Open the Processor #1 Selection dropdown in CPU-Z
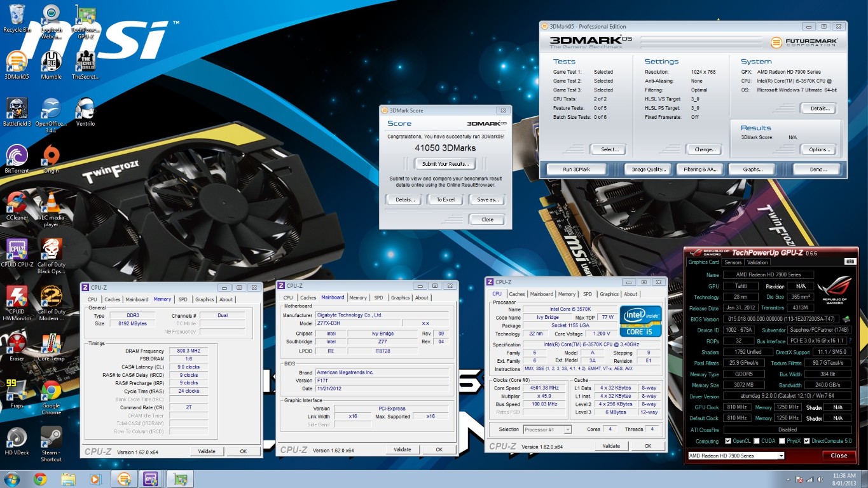 [x=547, y=430]
